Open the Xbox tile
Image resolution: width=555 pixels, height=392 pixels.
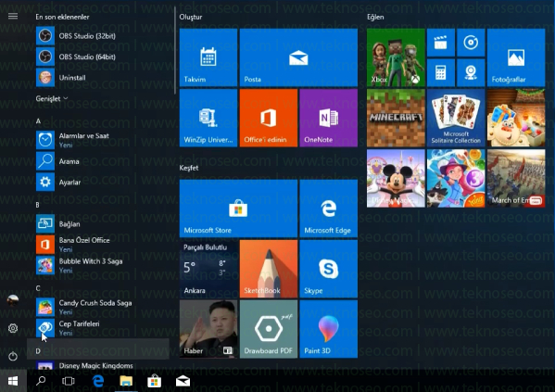[x=396, y=57]
